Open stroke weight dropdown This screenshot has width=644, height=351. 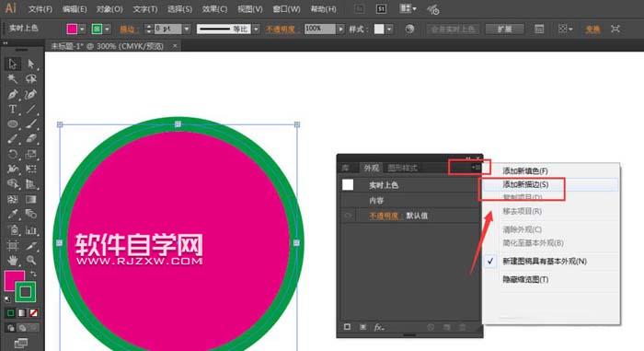(x=187, y=29)
